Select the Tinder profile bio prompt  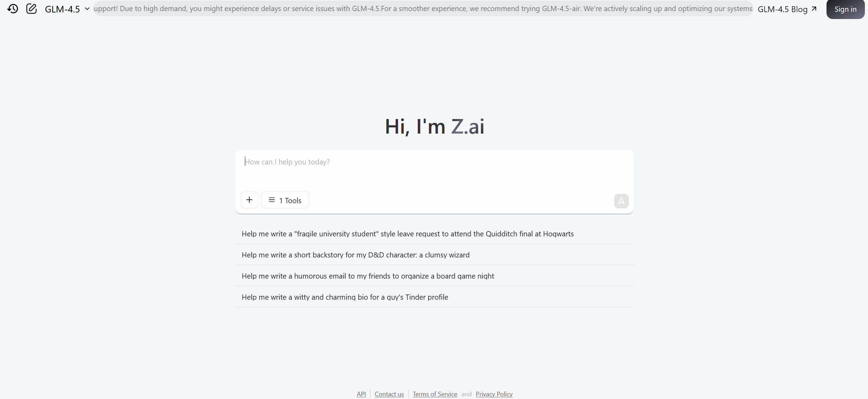(435, 297)
